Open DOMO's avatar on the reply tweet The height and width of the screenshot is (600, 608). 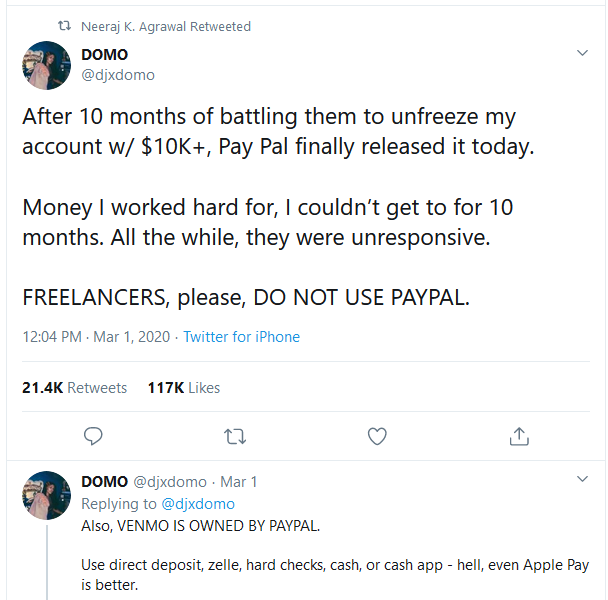point(46,495)
